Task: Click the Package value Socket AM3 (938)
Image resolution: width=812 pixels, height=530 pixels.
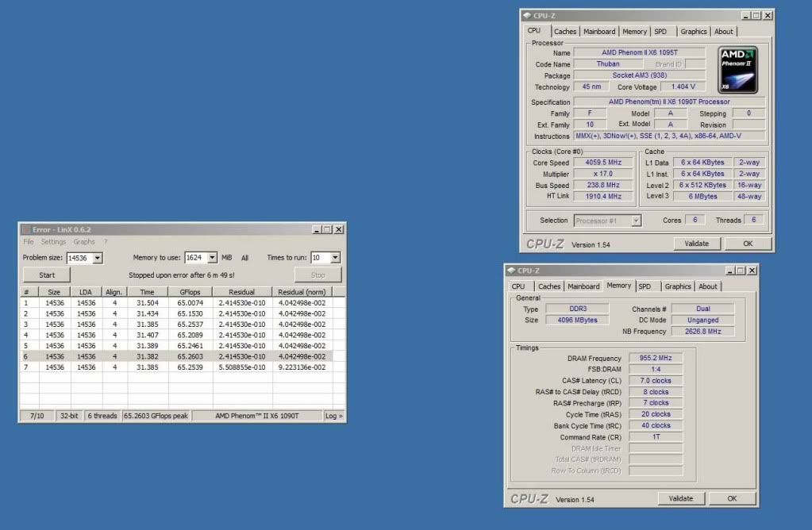Action: click(x=640, y=75)
